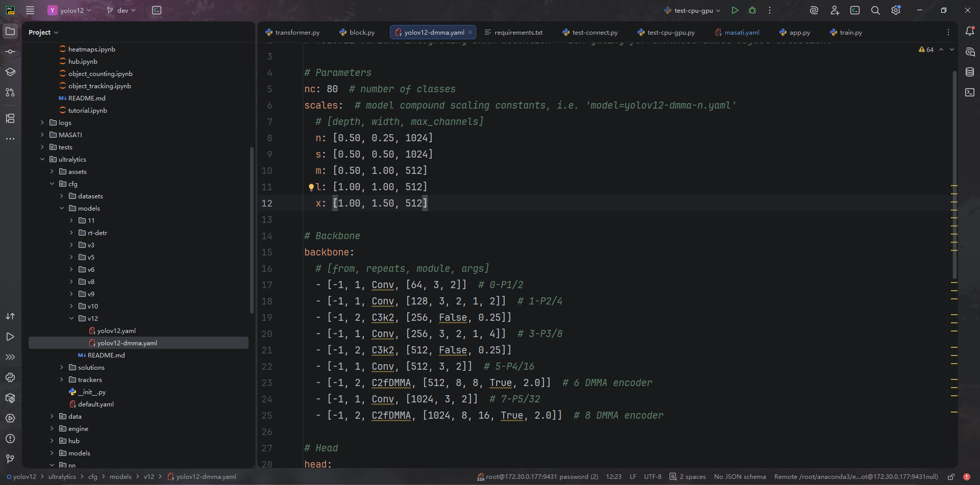Open the main hamburger menu
The height and width of the screenshot is (485, 980).
coord(30,10)
